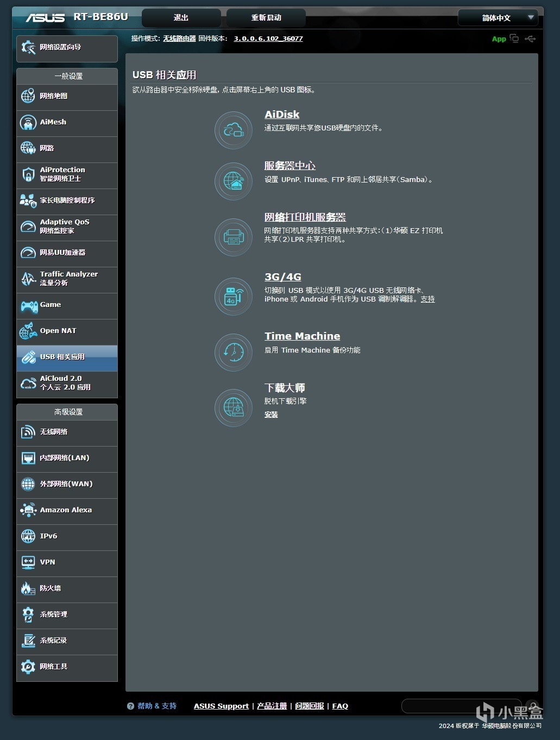
Task: Click the VPN monitor icon
Action: click(x=28, y=562)
